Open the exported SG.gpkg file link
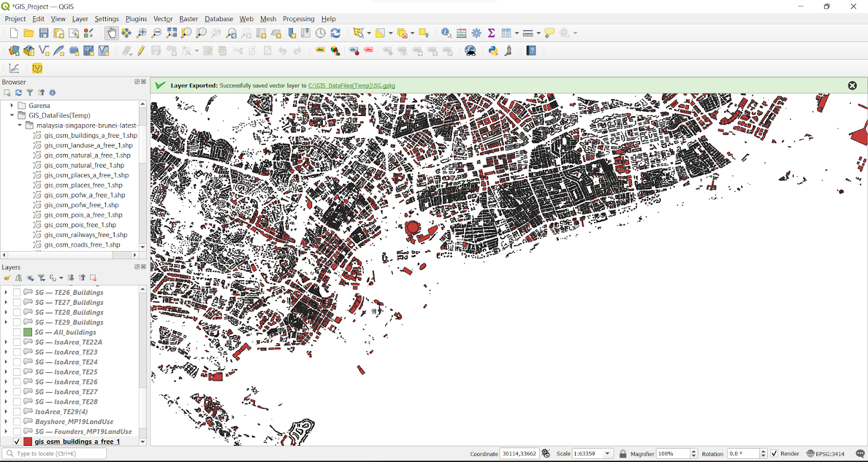This screenshot has width=868, height=462. (352, 86)
